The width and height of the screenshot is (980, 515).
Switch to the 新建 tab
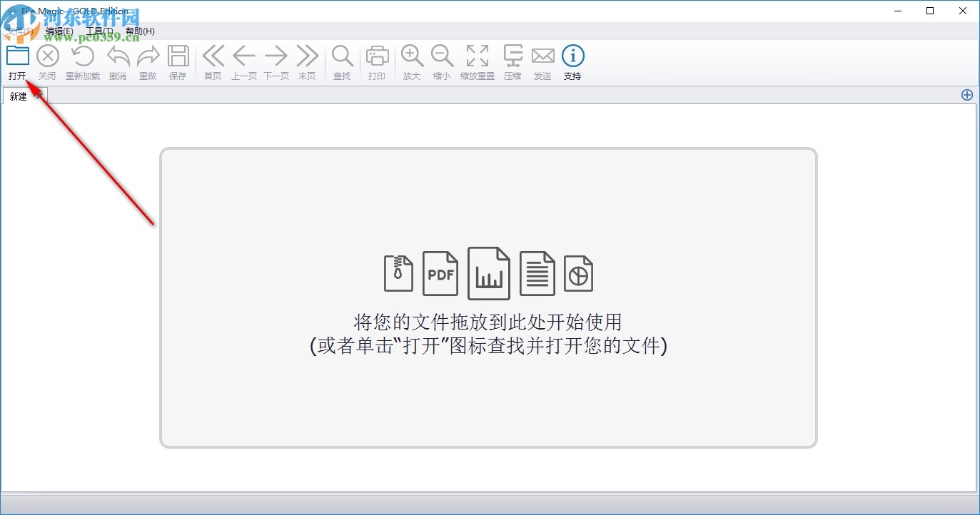19,96
